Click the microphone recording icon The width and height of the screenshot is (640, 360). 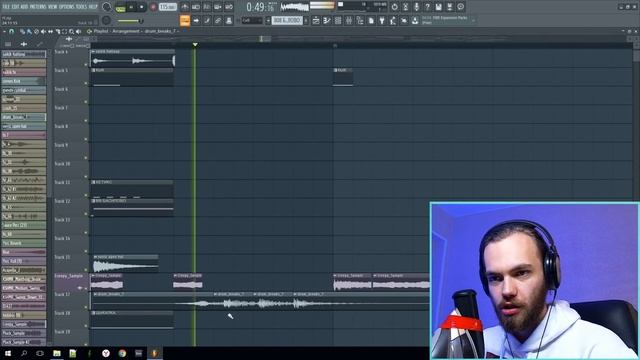416,7
